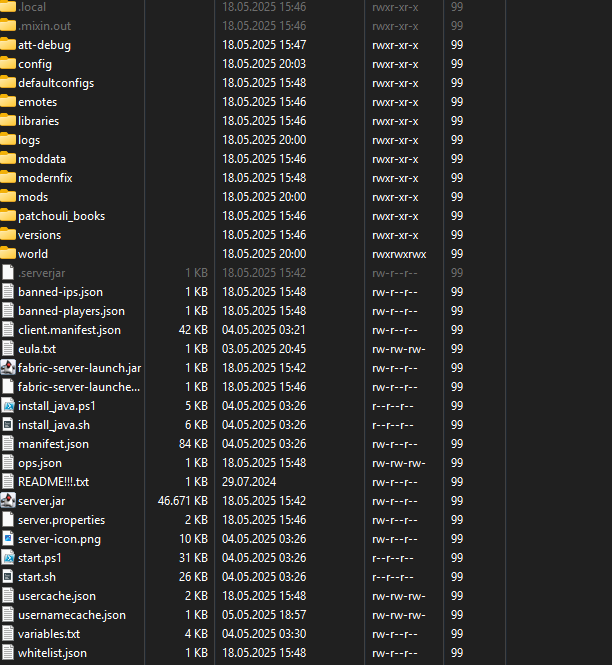Screen dimensions: 612x665
Task: Click the PowerShell icon of start.ps1
Action: 8,558
